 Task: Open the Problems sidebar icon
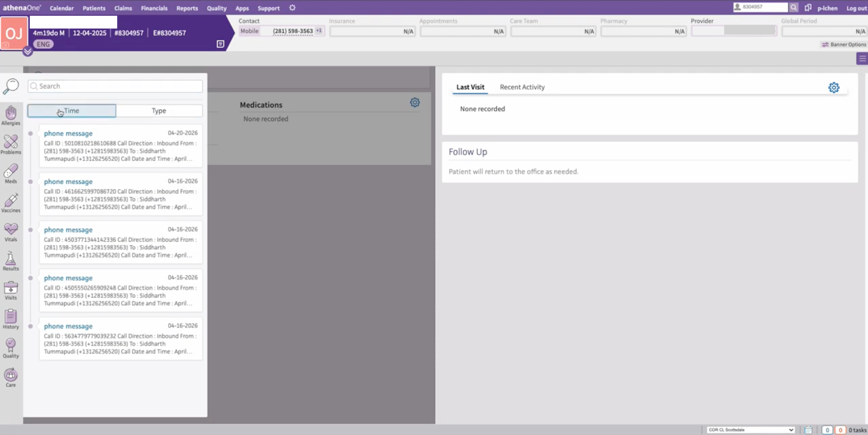(11, 144)
